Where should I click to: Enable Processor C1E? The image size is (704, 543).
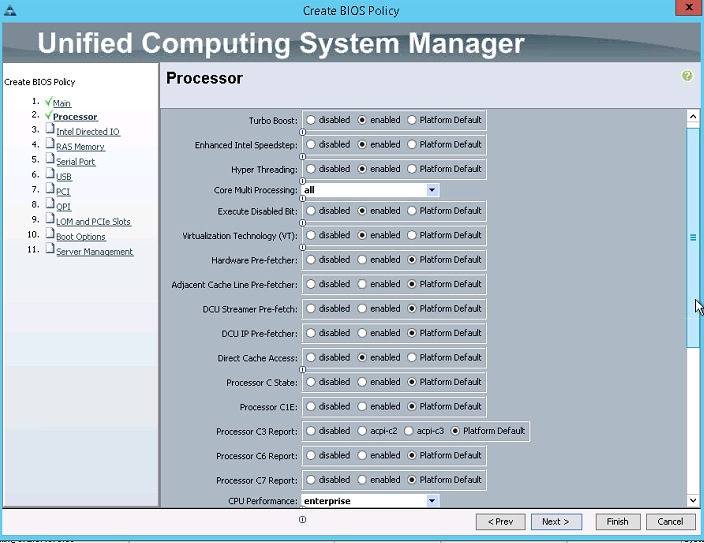pyautogui.click(x=362, y=406)
